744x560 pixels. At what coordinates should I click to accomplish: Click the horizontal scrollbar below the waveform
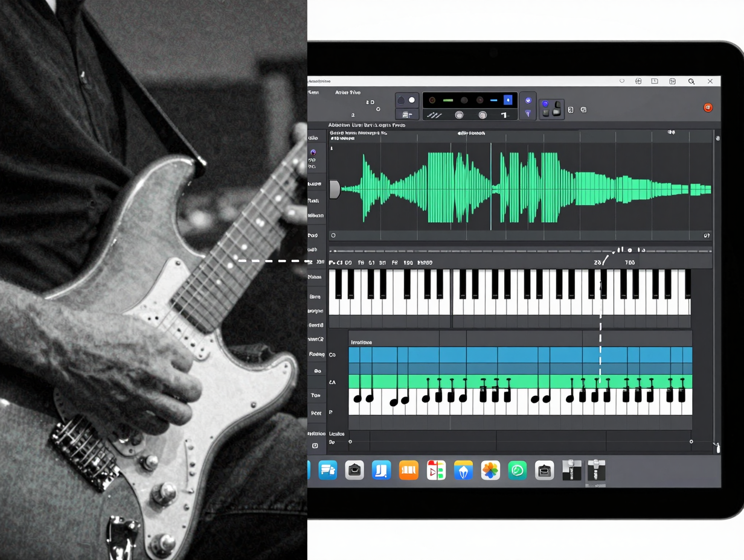[x=520, y=250]
